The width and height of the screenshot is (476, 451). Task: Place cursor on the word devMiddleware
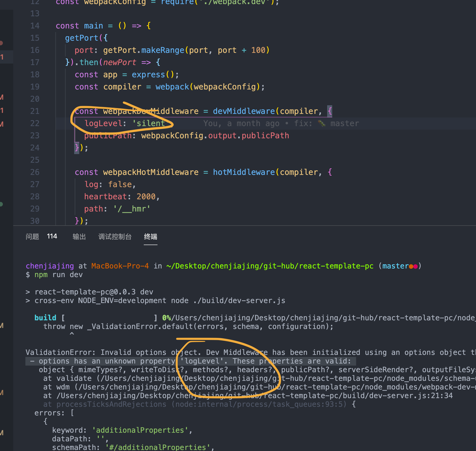[244, 111]
